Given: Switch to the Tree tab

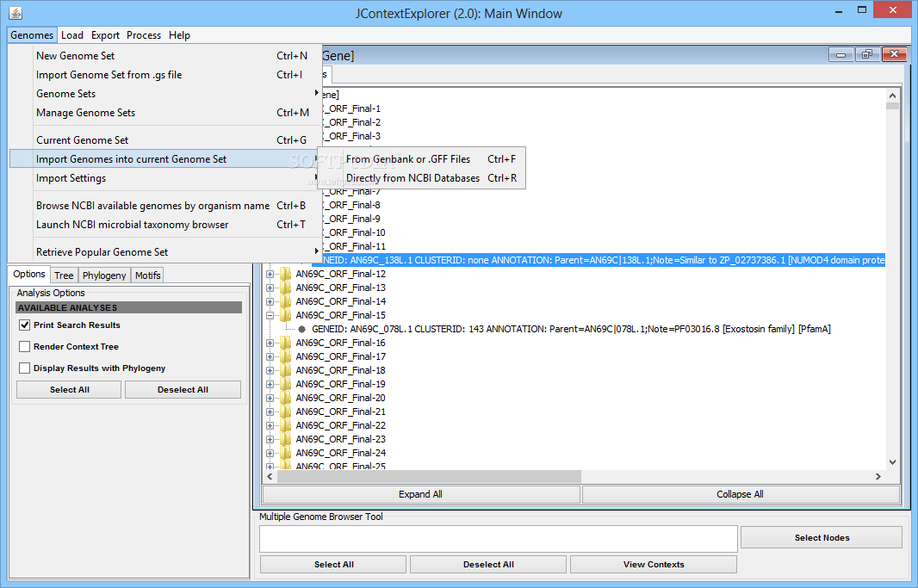Looking at the screenshot, I should (64, 275).
